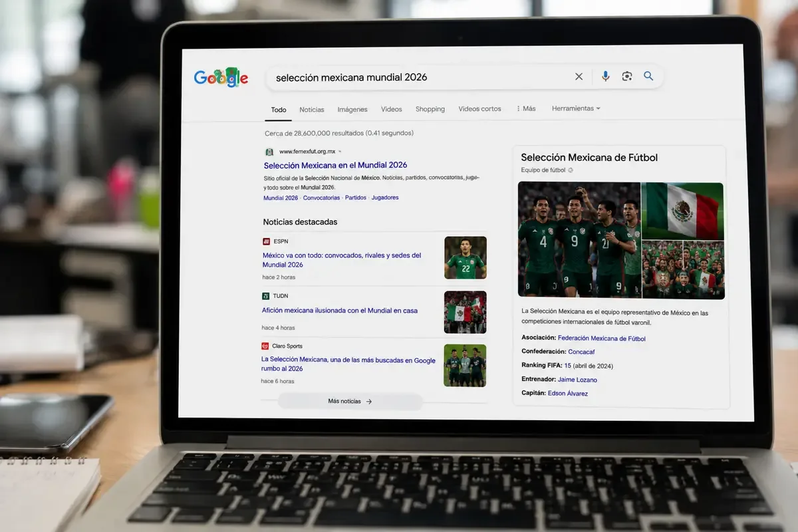The height and width of the screenshot is (532, 798).
Task: Click the Noticias destacadas heading
Action: point(300,222)
